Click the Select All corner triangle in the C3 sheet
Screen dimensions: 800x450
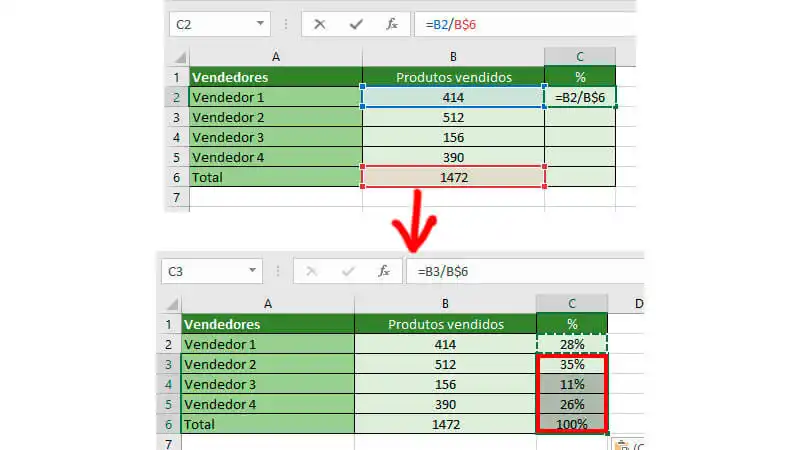tap(172, 304)
